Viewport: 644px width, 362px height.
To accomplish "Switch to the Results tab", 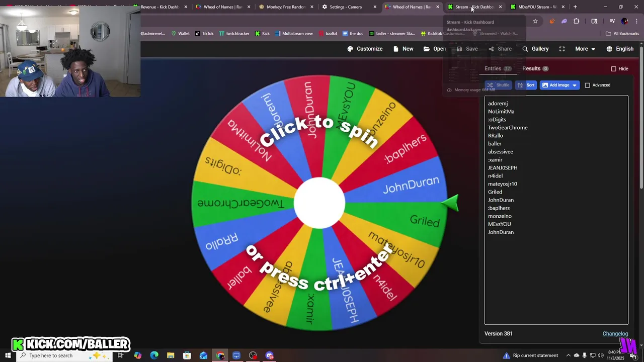I will click(535, 68).
